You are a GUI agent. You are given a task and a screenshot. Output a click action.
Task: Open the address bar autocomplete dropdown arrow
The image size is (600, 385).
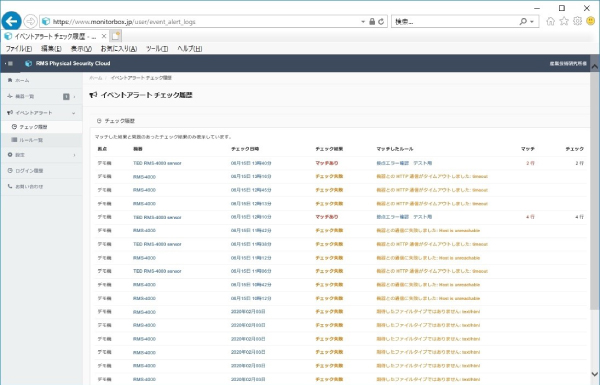(363, 22)
